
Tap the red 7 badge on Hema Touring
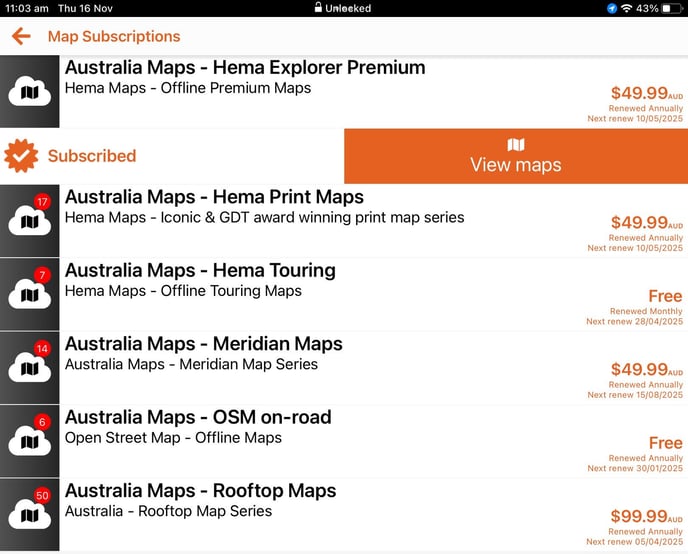click(42, 275)
